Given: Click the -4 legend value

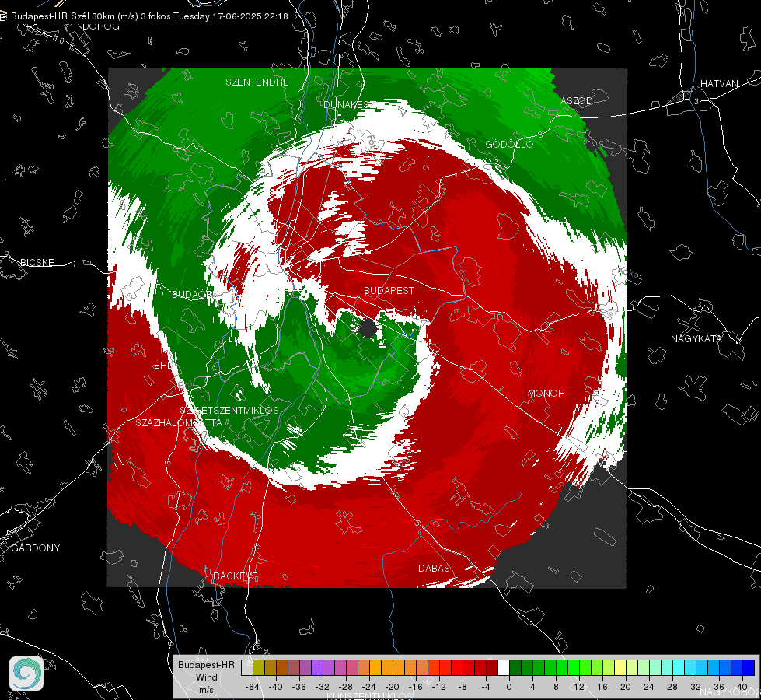Looking at the screenshot, I should point(487,687).
